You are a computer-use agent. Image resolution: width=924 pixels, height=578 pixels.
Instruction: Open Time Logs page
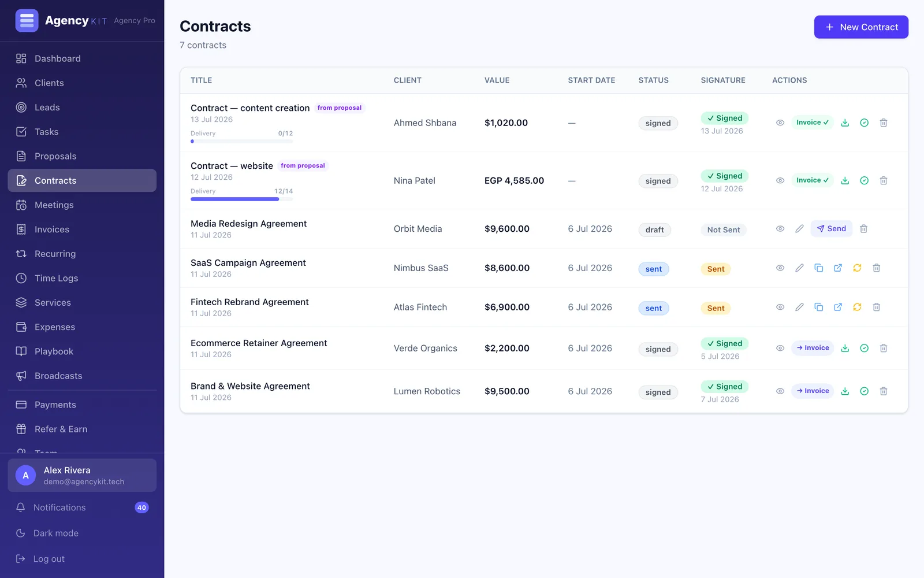coord(82,278)
